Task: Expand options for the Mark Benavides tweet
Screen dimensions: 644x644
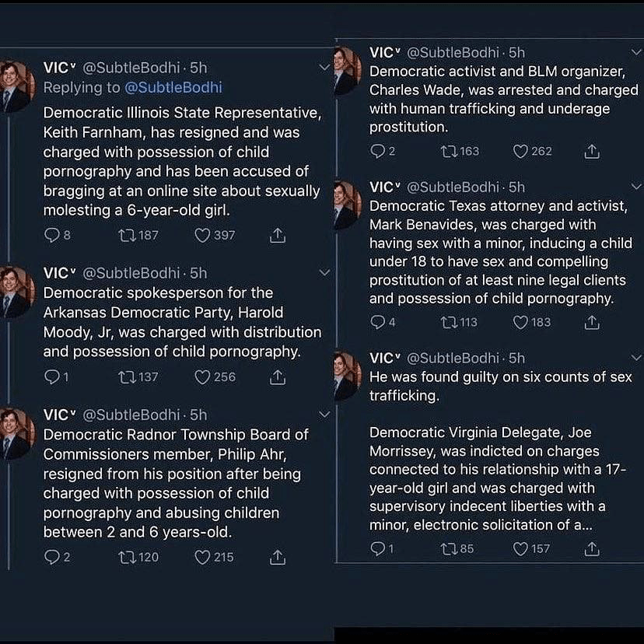Action: pos(636,187)
